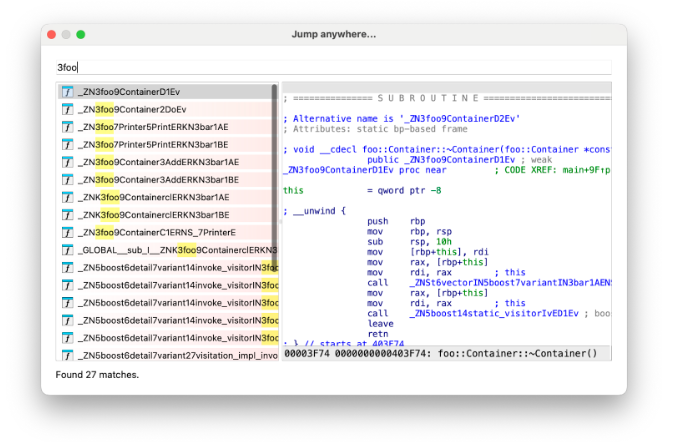The image size is (678, 442).
Task: Pick the icon beside _ZNK3foo9ContainerclERKN3bar1AE
Action: [67, 197]
